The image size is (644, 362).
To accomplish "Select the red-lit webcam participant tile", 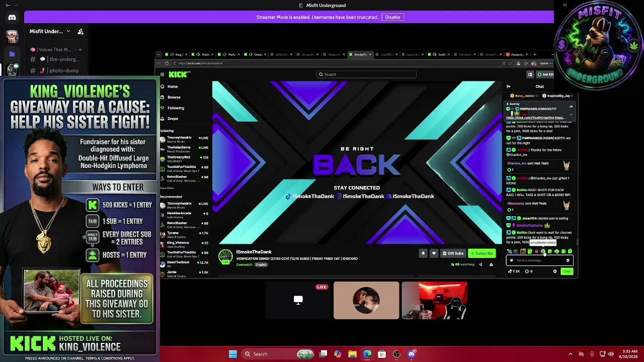I will pos(434,301).
